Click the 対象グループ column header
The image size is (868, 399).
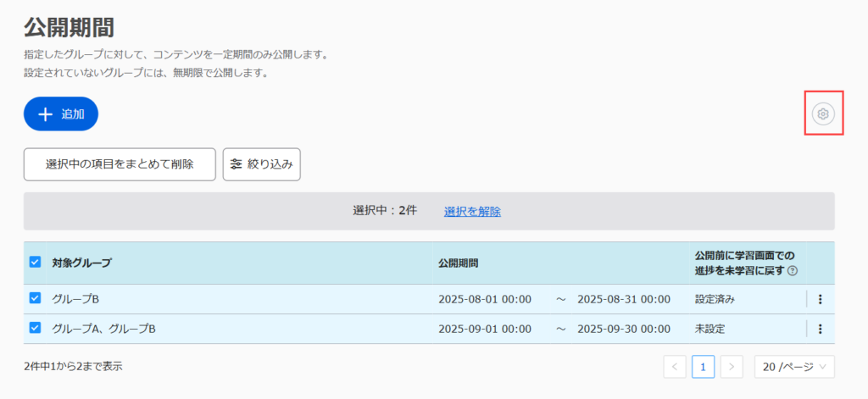[x=81, y=263]
